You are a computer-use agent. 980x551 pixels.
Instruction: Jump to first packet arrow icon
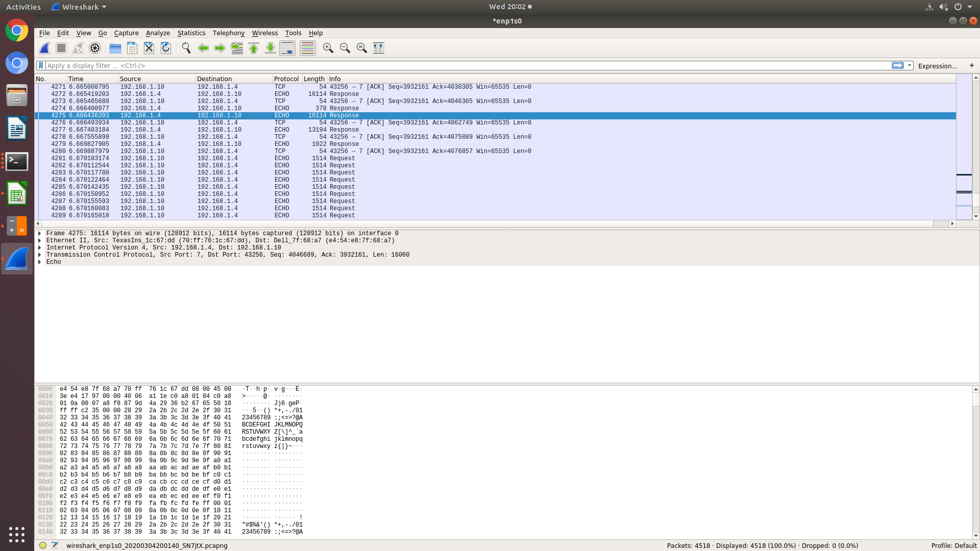coord(254,48)
